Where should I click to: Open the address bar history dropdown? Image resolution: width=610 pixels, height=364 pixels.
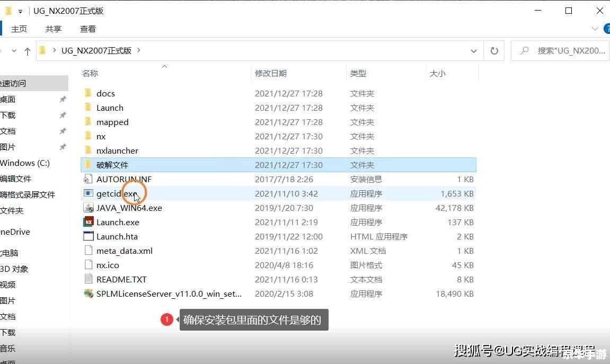(x=473, y=51)
